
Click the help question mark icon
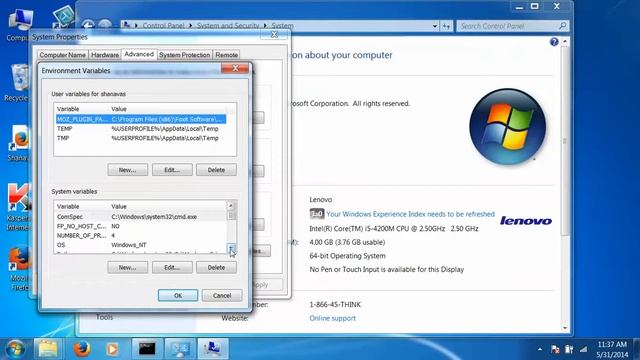click(553, 42)
